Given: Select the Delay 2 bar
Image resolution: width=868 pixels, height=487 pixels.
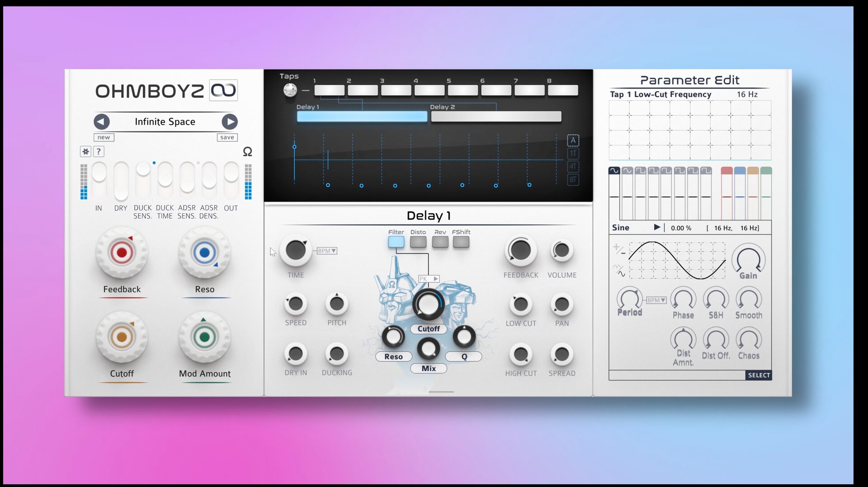Looking at the screenshot, I should click(x=496, y=117).
